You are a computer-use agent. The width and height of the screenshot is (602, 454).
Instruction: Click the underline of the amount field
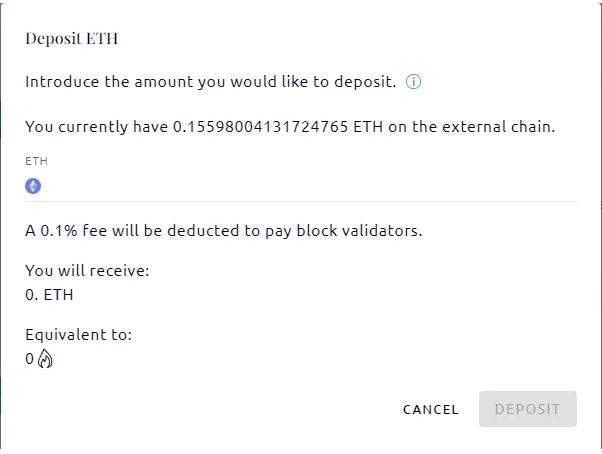tap(301, 201)
